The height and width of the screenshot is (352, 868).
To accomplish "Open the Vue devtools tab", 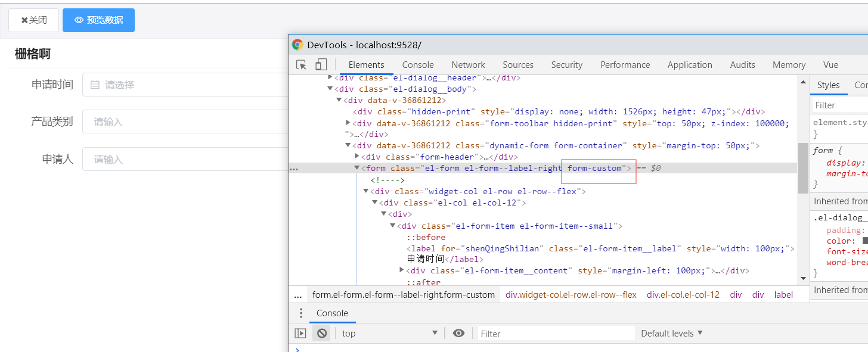I will 830,65.
